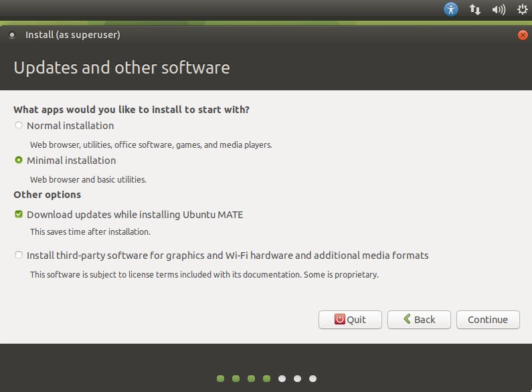The image size is (532, 392).
Task: Open the volume speaker icon
Action: pyautogui.click(x=499, y=9)
